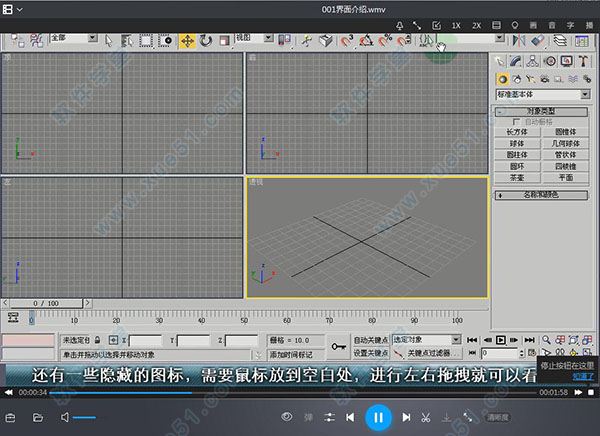Dismiss tip with 知道了 link
Viewport: 600px width, 436px height.
tap(583, 376)
